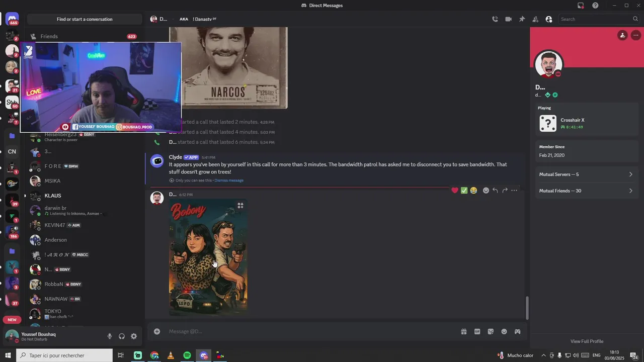Open the activities game controller button
The image size is (644, 362).
pos(517,331)
